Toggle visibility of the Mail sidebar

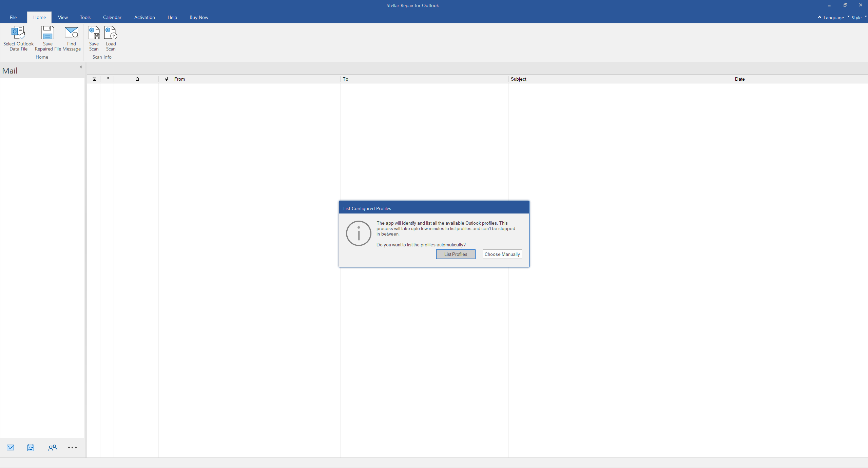(82, 67)
